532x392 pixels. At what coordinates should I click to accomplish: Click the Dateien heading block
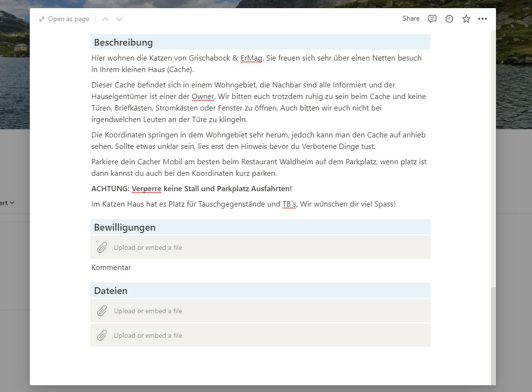111,291
